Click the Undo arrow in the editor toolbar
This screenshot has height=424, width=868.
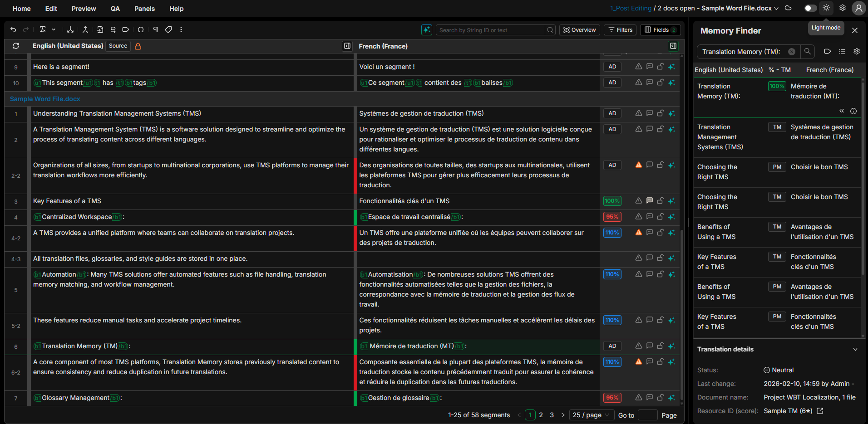[13, 29]
